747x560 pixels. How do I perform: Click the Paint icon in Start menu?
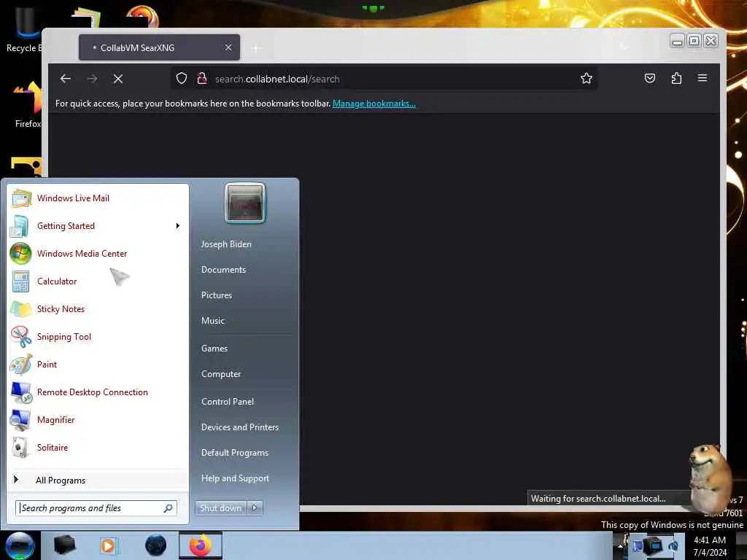click(21, 365)
